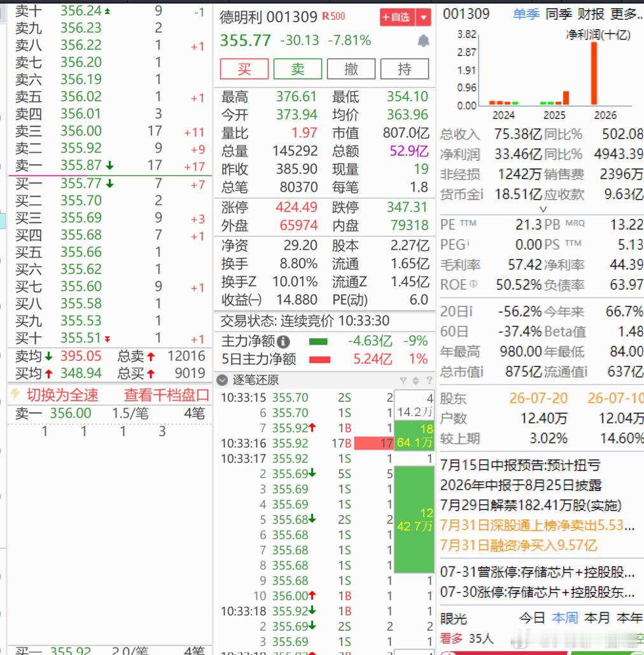Image resolution: width=644 pixels, height=655 pixels.
Task: Collapse the 逐笔还原 panel with round chevron
Action: tap(222, 380)
